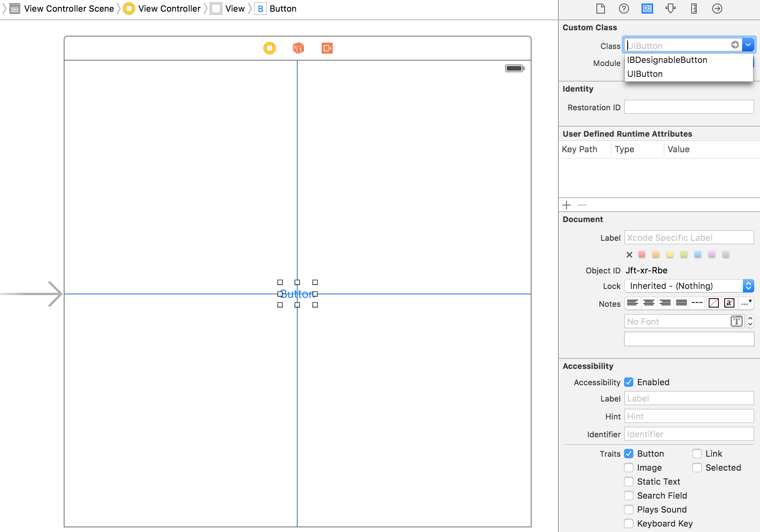Choose IBDesignableButton from class list
This screenshot has height=532, width=760.
pyautogui.click(x=667, y=60)
